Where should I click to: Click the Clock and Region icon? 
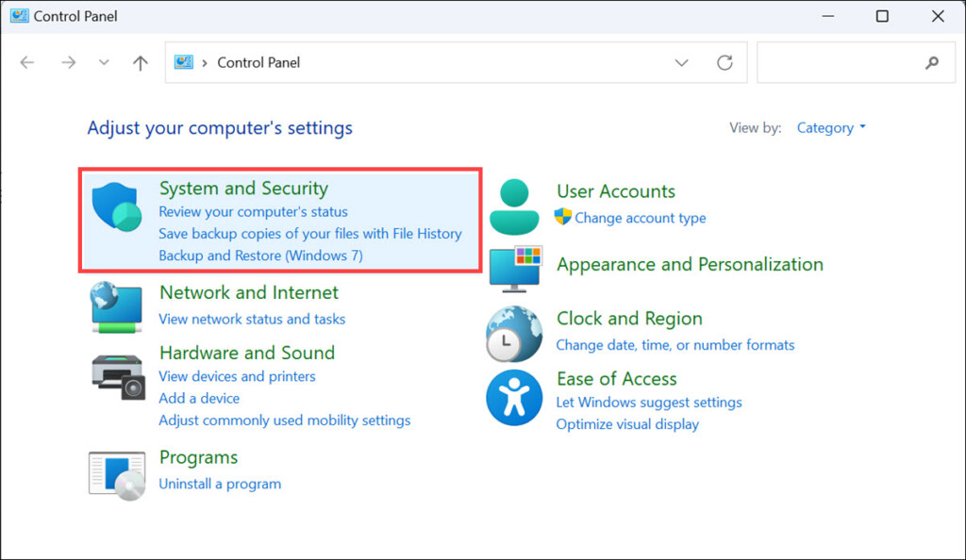[x=514, y=334]
